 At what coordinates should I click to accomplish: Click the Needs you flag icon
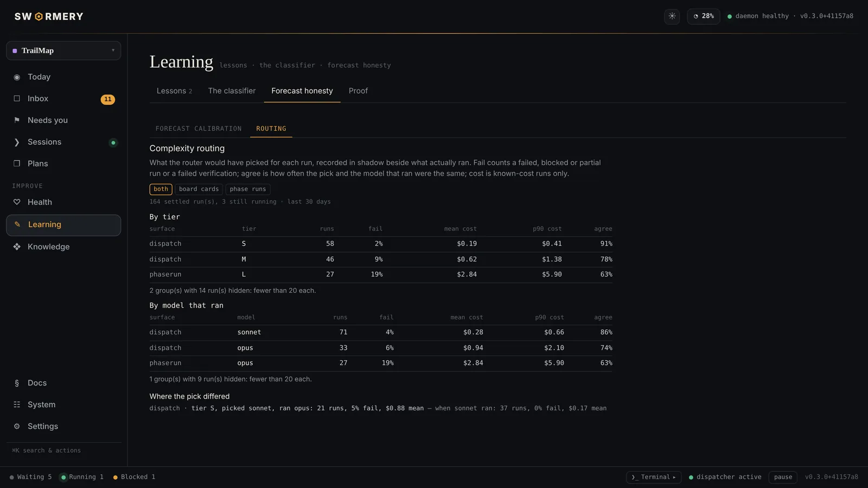coord(17,120)
